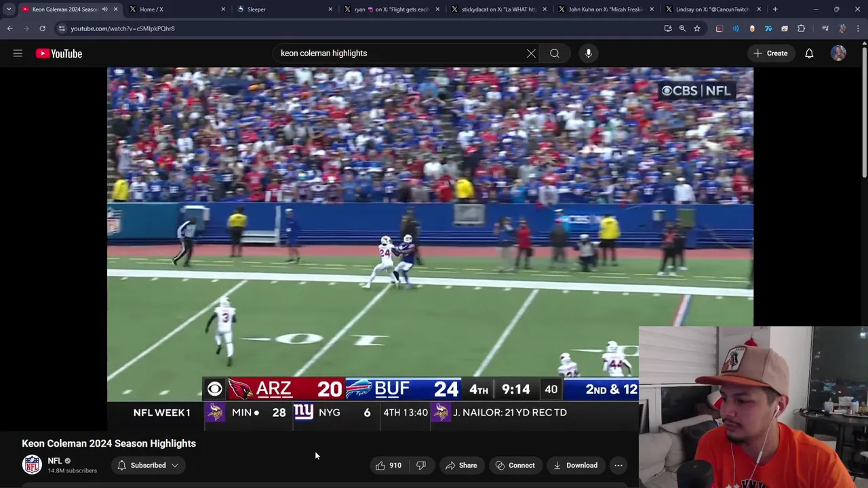Open the media controls music-note icon
Viewport: 868px width, 488px height.
pos(825,28)
